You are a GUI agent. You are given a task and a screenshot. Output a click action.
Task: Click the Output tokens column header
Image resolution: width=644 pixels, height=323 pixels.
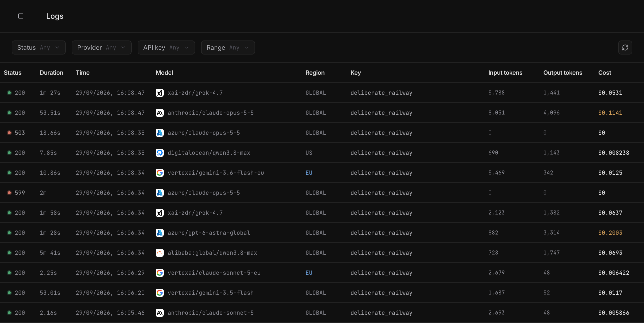point(563,73)
